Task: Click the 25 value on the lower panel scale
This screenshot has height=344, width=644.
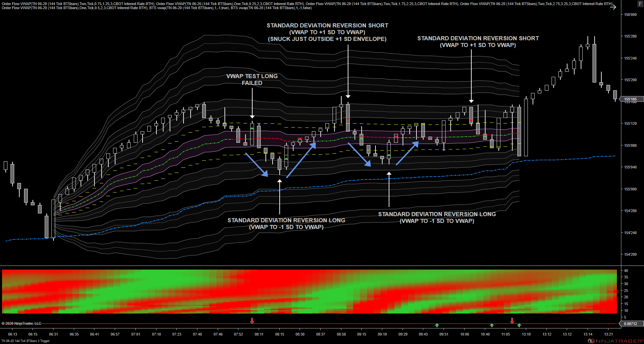Action: point(626,291)
